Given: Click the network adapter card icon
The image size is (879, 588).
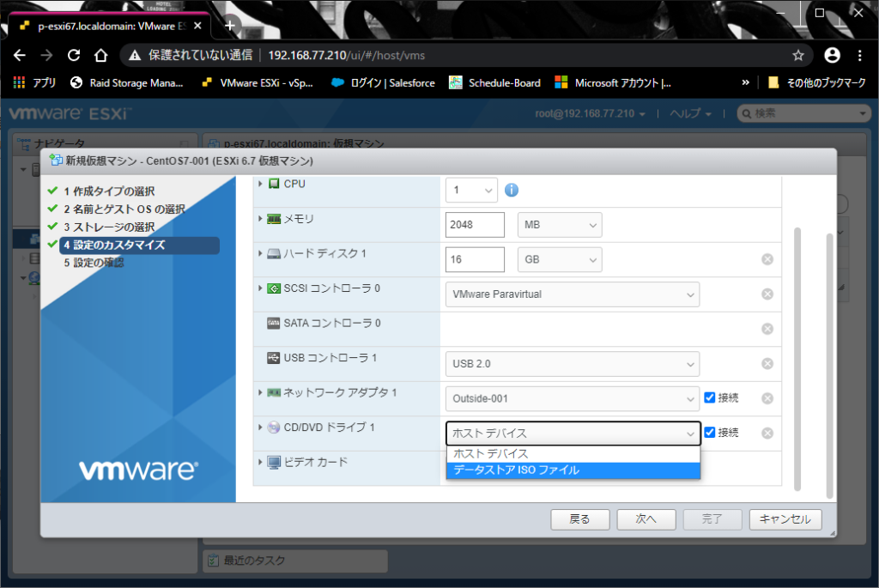Looking at the screenshot, I should (274, 392).
